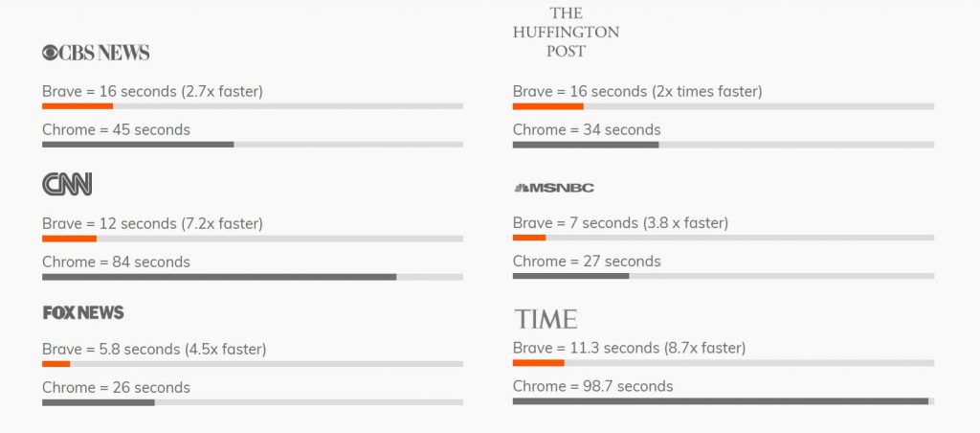Click the Fox News logo

pyautogui.click(x=83, y=312)
